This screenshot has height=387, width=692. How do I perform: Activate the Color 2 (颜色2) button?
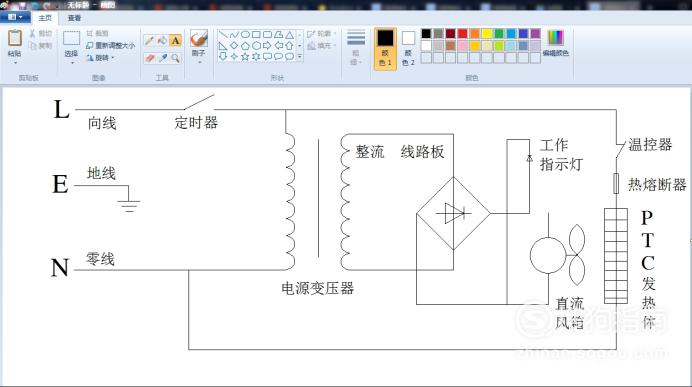click(x=408, y=48)
